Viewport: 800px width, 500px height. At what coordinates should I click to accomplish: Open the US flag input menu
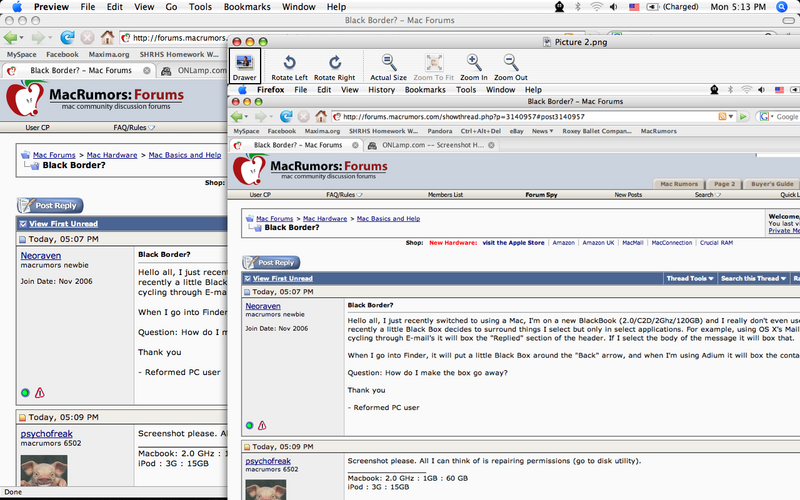(634, 7)
